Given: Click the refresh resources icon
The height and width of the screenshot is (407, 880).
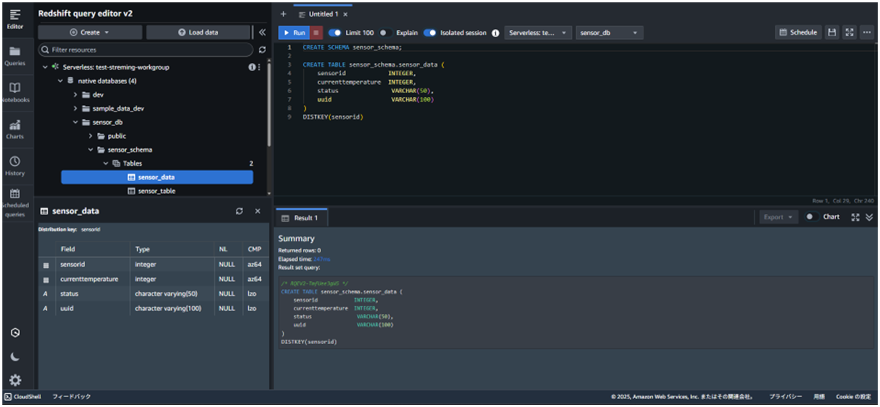Looking at the screenshot, I should coord(262,49).
